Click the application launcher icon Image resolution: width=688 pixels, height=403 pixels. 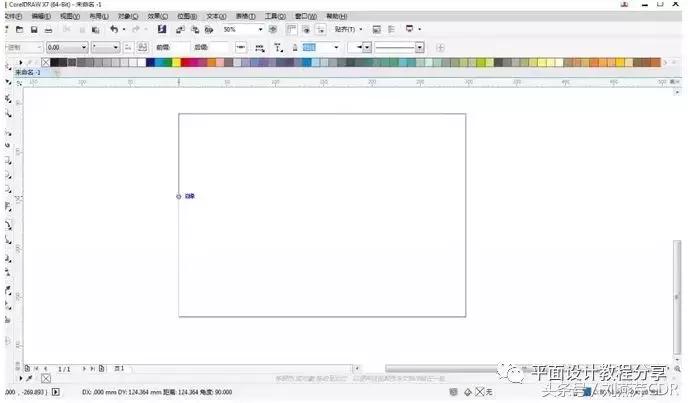[409, 29]
